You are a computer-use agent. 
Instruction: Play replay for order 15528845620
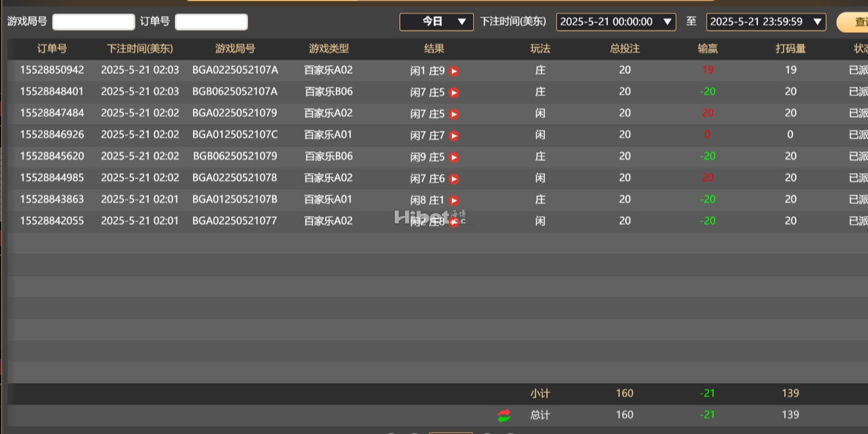coord(454,157)
